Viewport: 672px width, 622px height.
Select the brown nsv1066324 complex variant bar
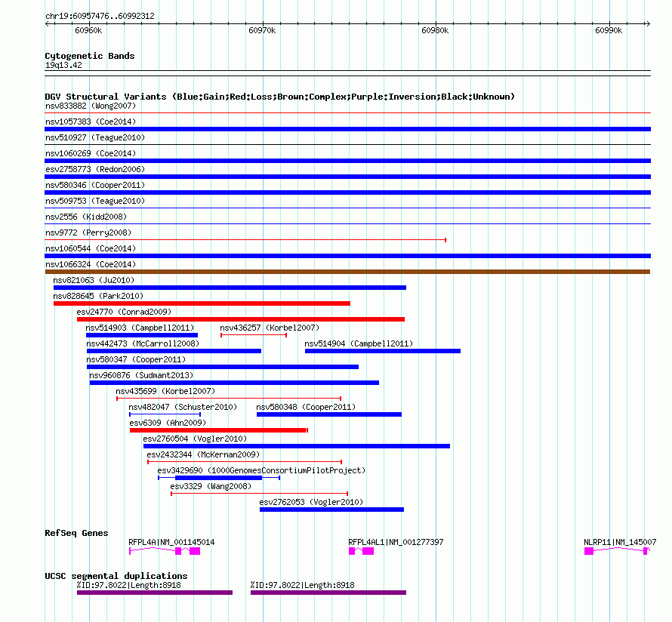[347, 272]
